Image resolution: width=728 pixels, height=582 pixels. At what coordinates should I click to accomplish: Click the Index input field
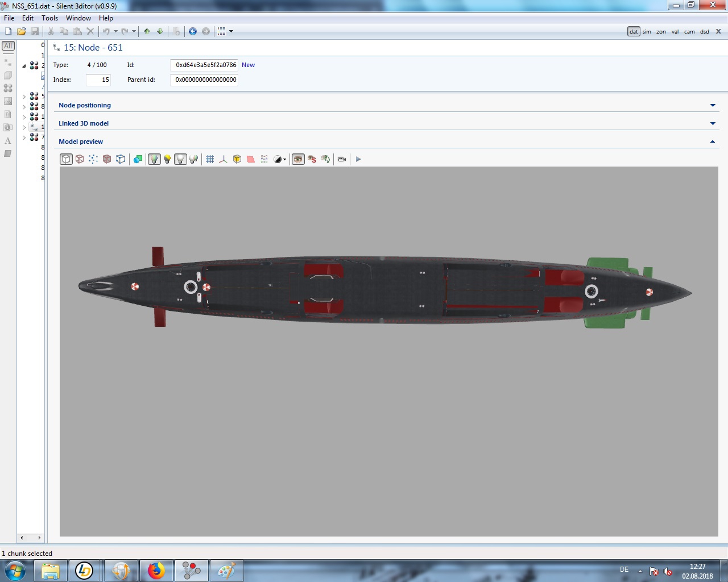[x=98, y=80]
